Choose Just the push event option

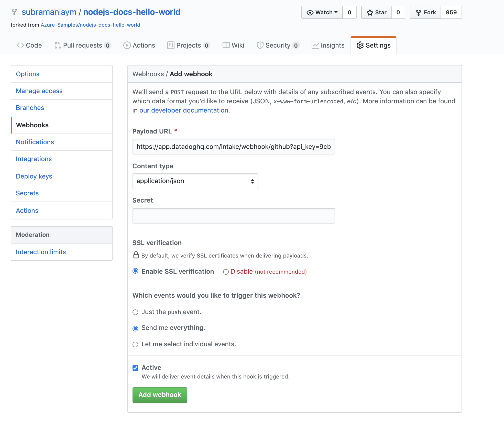coord(135,312)
